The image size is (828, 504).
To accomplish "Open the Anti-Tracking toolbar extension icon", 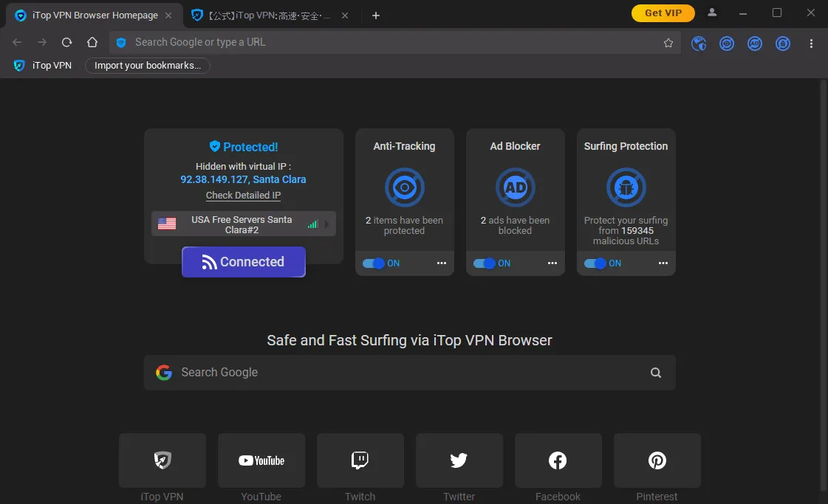I will pos(727,44).
